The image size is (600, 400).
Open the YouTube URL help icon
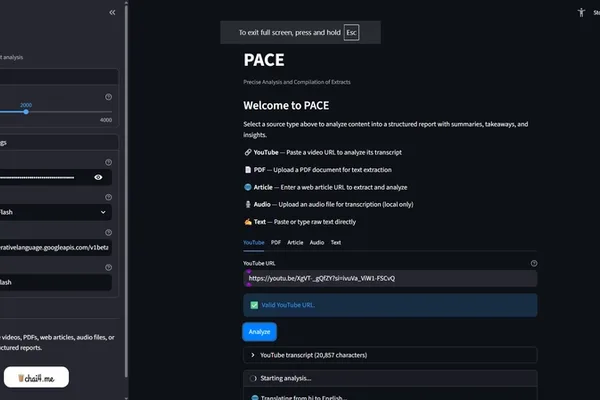534,263
